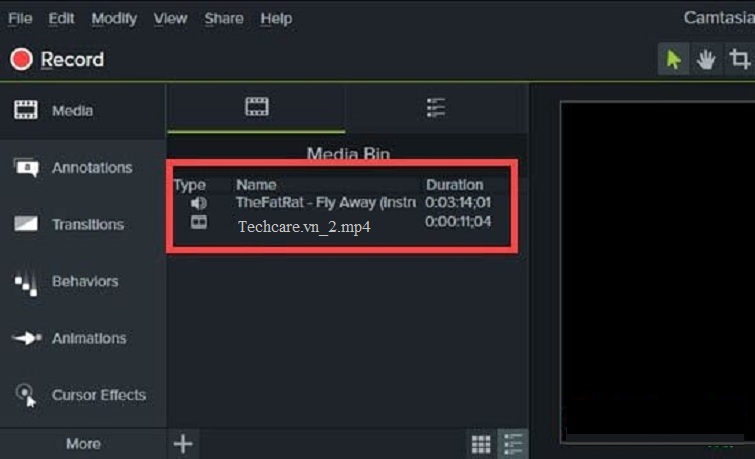
Task: Open the Share menu
Action: 224,18
